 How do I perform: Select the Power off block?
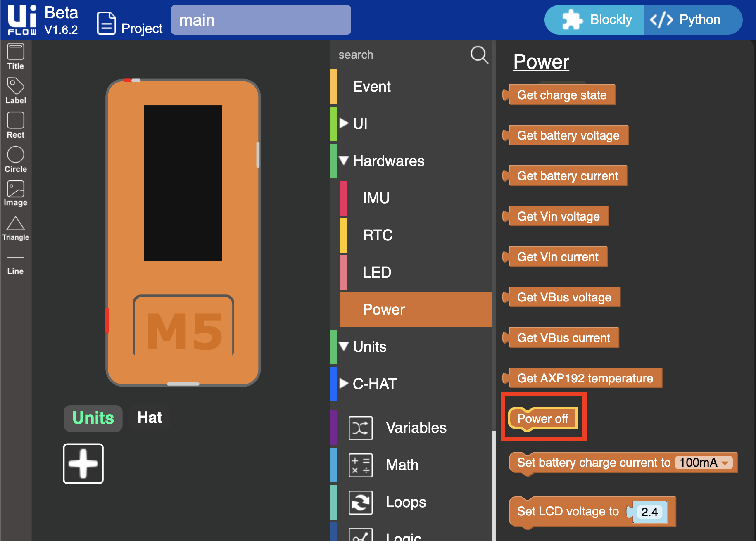(x=542, y=419)
